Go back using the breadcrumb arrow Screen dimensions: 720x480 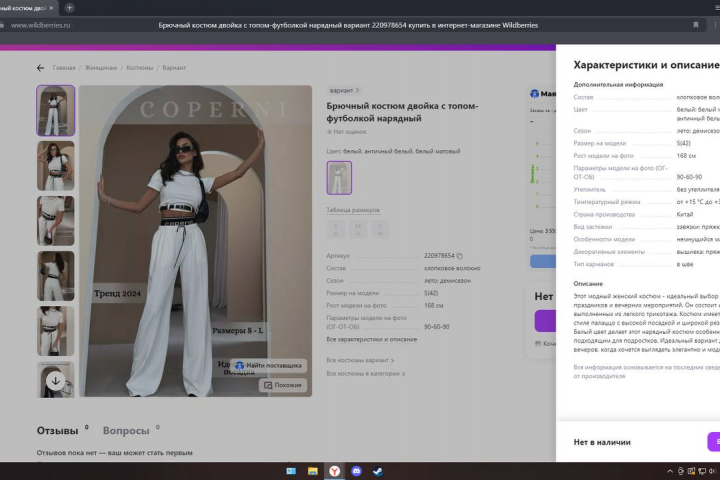(x=40, y=68)
